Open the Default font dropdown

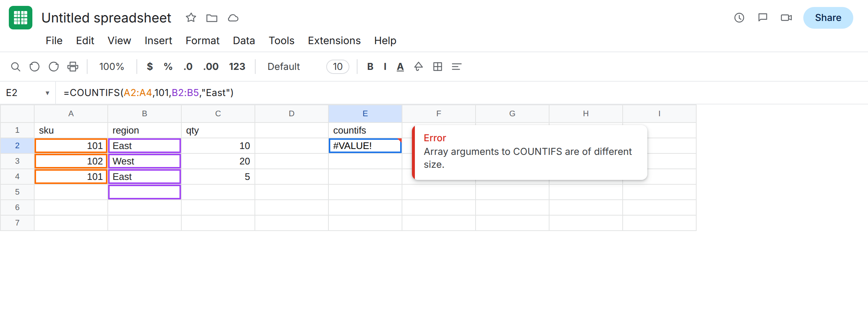click(x=284, y=67)
